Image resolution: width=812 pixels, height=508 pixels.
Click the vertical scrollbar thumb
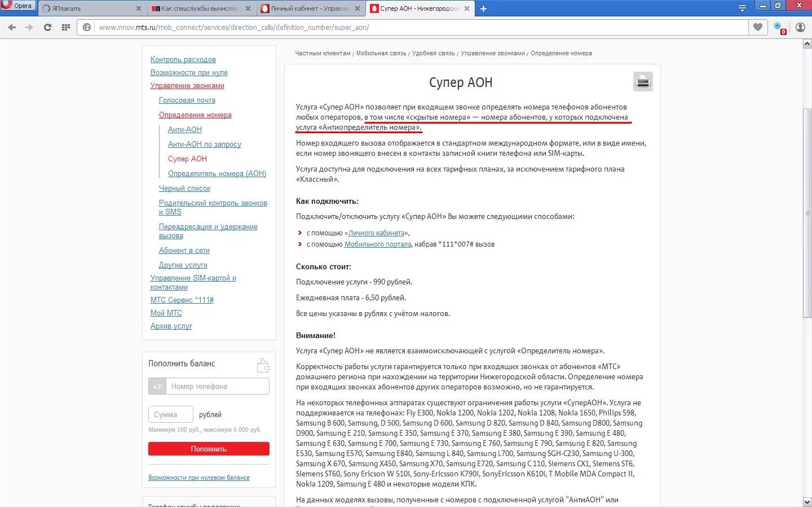click(807, 213)
